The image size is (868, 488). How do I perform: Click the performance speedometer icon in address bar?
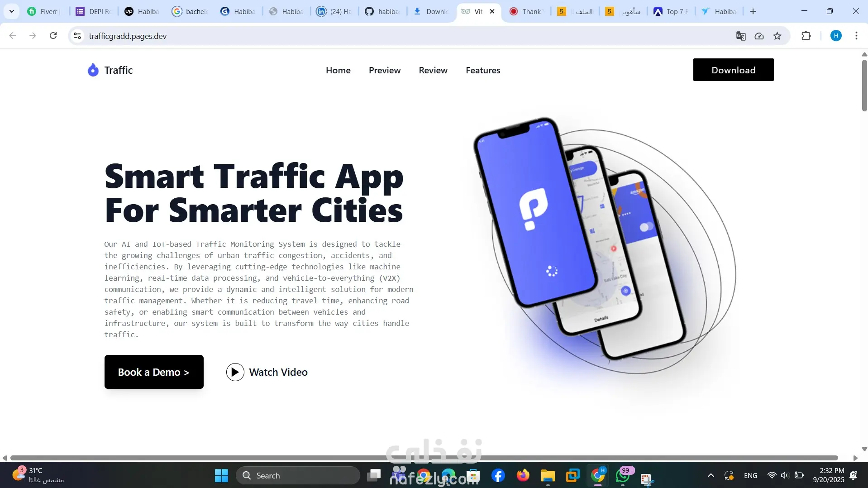coord(759,36)
